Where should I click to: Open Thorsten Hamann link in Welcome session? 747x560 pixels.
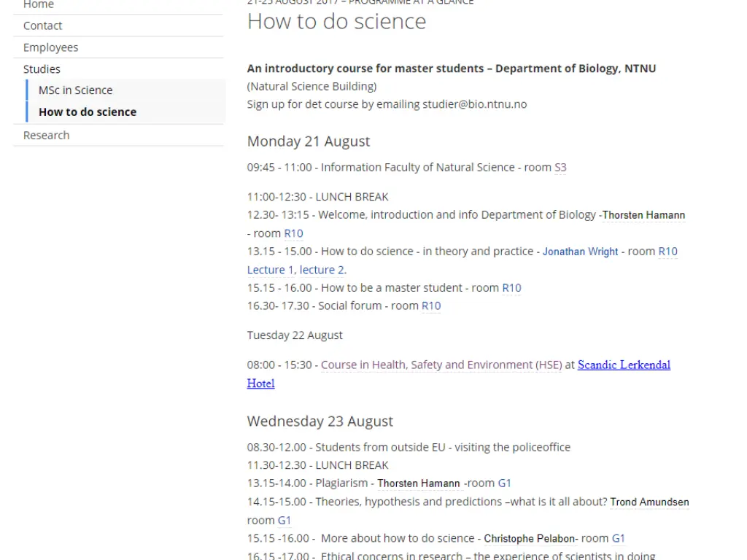pos(643,215)
